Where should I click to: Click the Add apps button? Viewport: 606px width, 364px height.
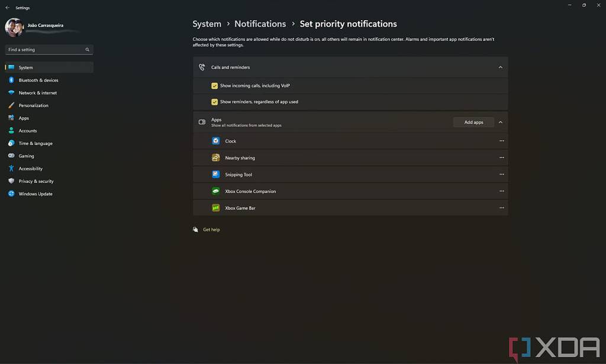[x=473, y=122]
